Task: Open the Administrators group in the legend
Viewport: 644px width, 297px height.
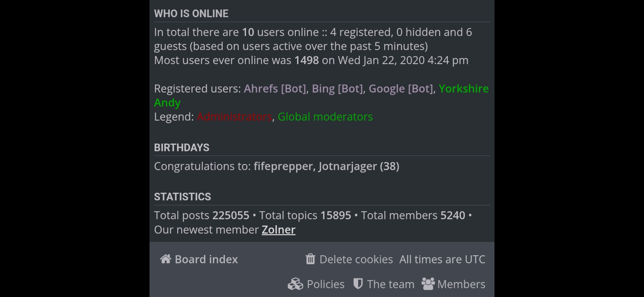Action: [234, 117]
